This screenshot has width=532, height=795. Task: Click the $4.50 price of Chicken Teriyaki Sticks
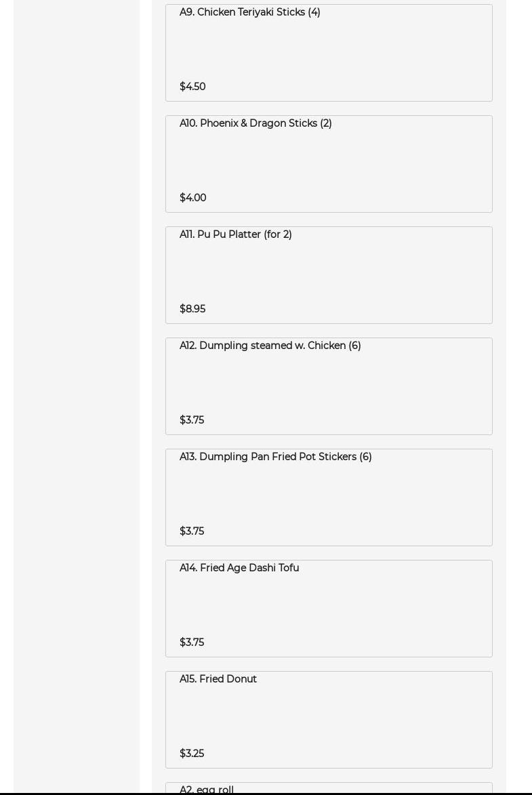coord(192,87)
